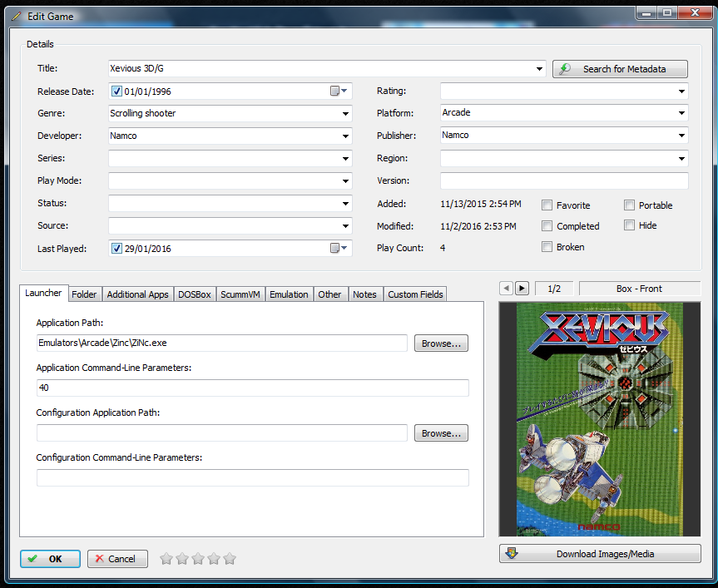Click Application Command-Line Parameters field
The width and height of the screenshot is (718, 588).
coord(253,388)
